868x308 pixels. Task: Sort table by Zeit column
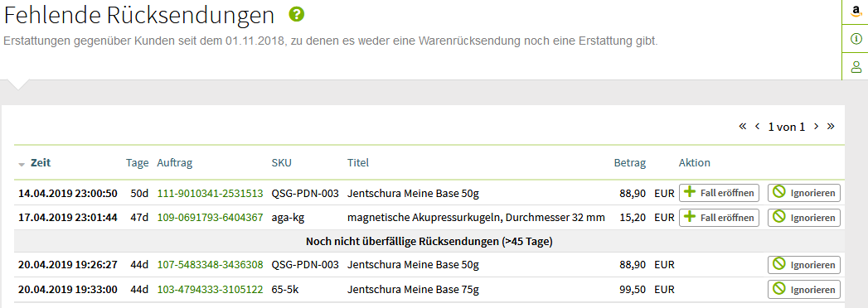41,163
